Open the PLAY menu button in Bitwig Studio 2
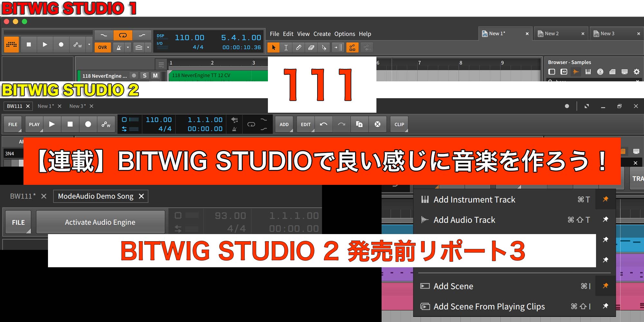644x322 pixels. pyautogui.click(x=34, y=124)
